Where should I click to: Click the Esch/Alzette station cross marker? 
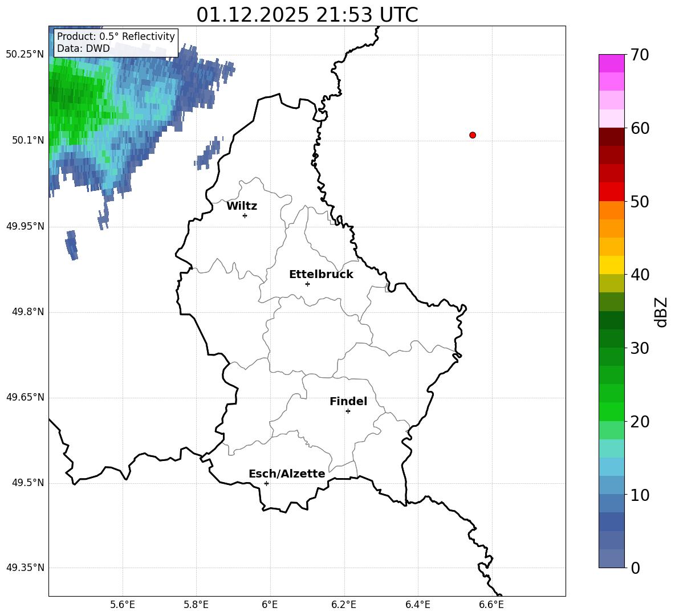coord(266,483)
